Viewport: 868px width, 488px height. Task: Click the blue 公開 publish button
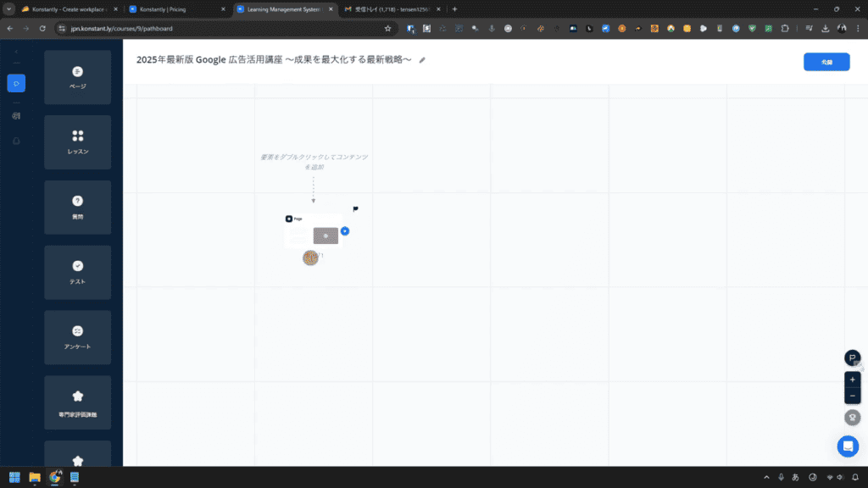(x=826, y=62)
